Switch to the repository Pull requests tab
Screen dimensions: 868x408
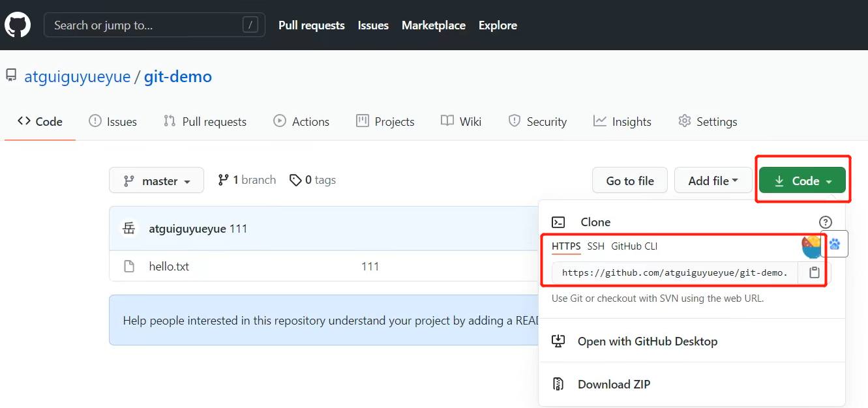pos(205,121)
